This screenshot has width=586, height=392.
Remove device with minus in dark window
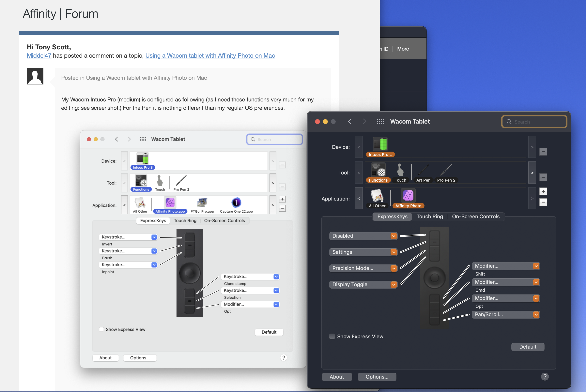coord(543,152)
